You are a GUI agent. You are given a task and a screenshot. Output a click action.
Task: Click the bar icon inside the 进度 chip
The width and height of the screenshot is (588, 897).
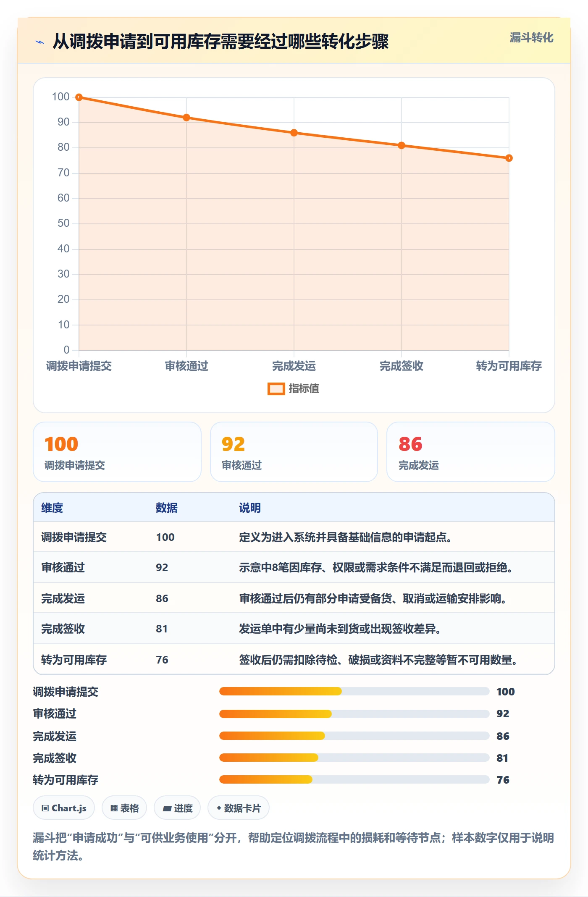[x=167, y=809]
